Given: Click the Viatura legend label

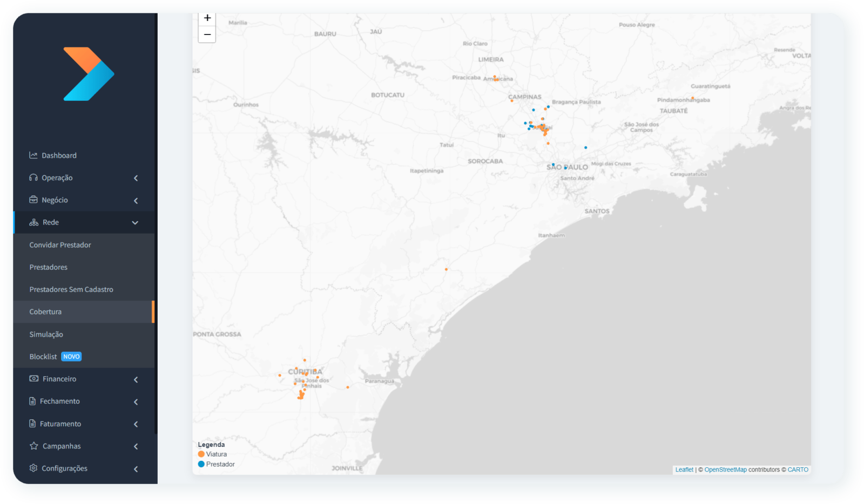Looking at the screenshot, I should (x=217, y=454).
